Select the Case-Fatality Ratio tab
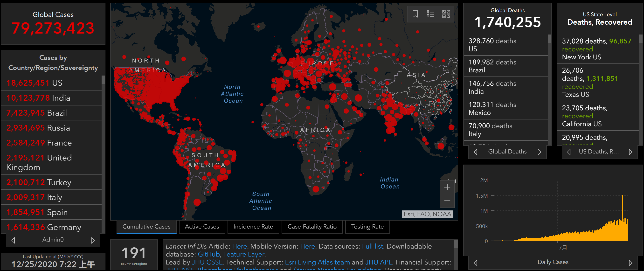Viewport: 644px width, 271px height. click(x=312, y=227)
